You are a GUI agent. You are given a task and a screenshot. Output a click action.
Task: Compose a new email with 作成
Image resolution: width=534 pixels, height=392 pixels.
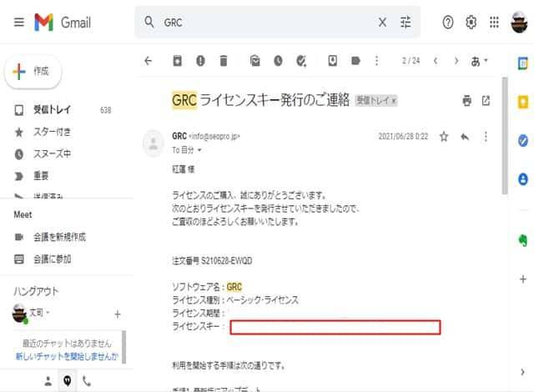point(33,72)
